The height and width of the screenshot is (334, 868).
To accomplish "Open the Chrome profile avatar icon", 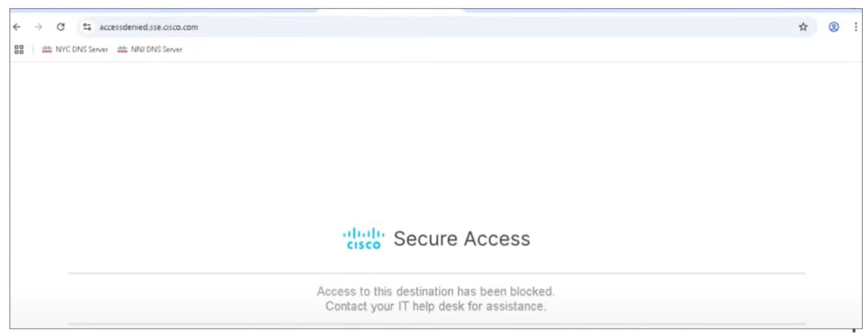I will (834, 27).
